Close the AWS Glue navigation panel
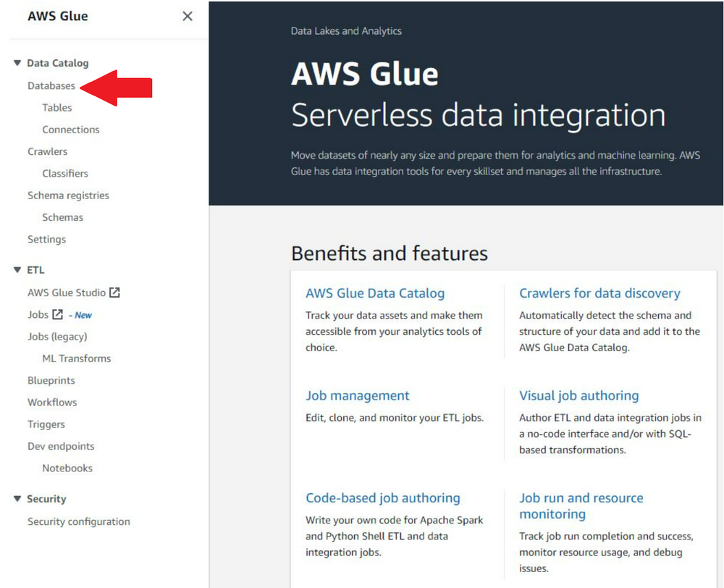The height and width of the screenshot is (588, 724). tap(188, 16)
